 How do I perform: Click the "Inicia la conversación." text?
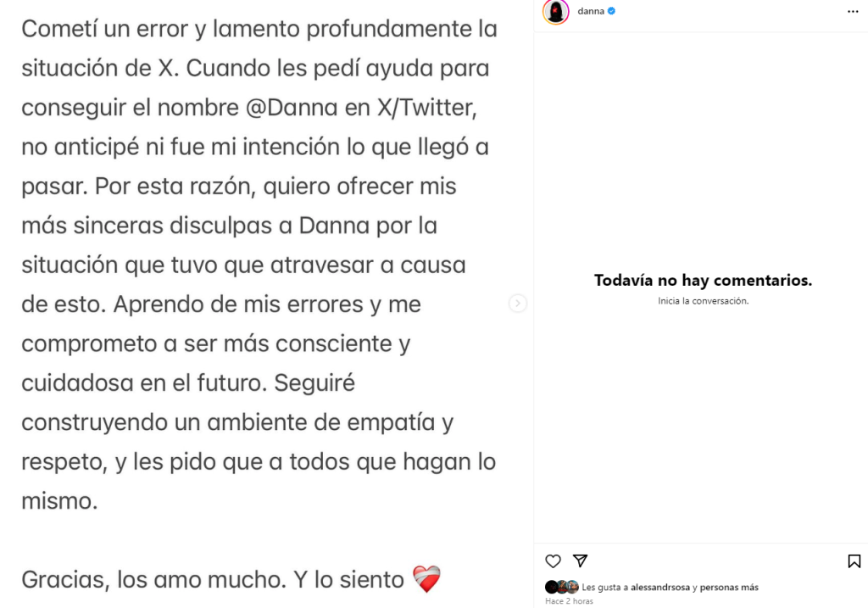703,301
